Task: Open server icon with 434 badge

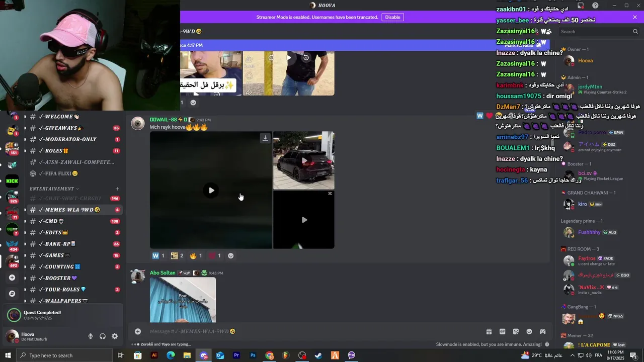Action: point(12,245)
